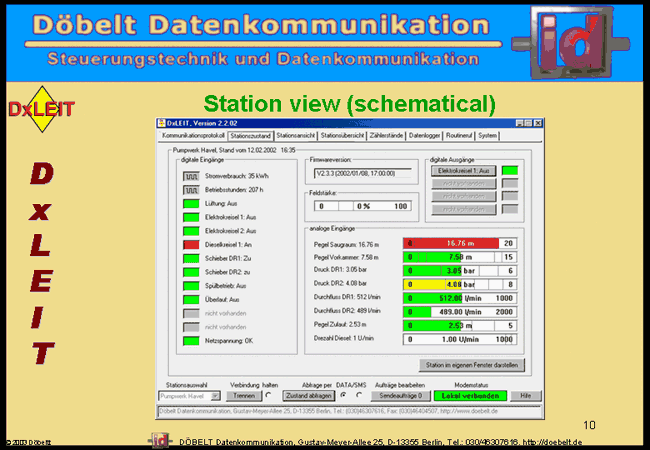Click the red Pegel Saugraum 16.76 m bar
Viewport: 650px width, 450px height.
click(x=460, y=243)
